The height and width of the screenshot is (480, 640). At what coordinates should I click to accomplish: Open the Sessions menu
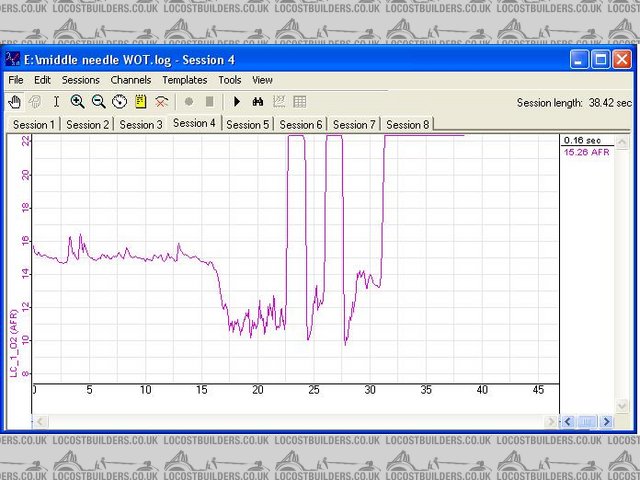click(80, 80)
